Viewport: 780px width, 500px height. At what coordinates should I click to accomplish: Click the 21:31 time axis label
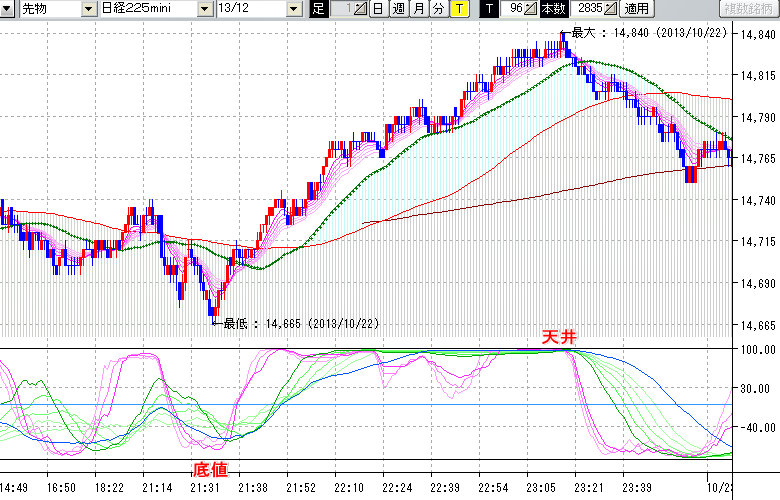204,488
